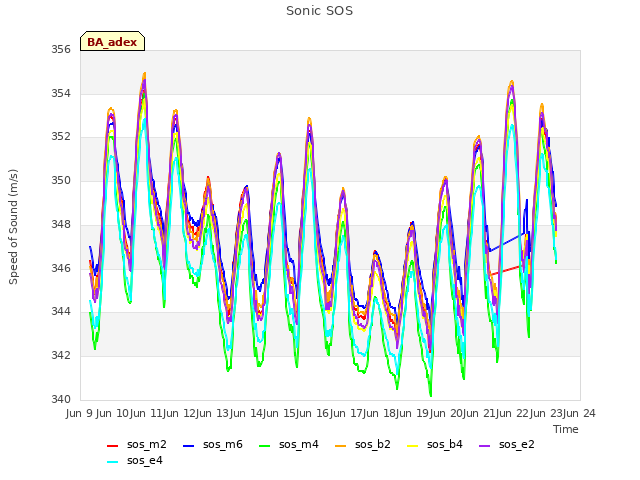Toggle the sos_m6 legend entry

coord(213,444)
